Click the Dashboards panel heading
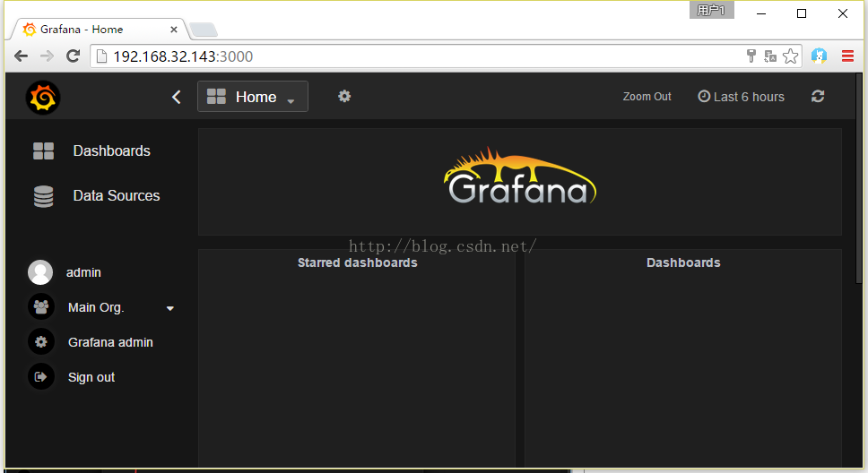Viewport: 868px width, 473px height. (x=683, y=262)
